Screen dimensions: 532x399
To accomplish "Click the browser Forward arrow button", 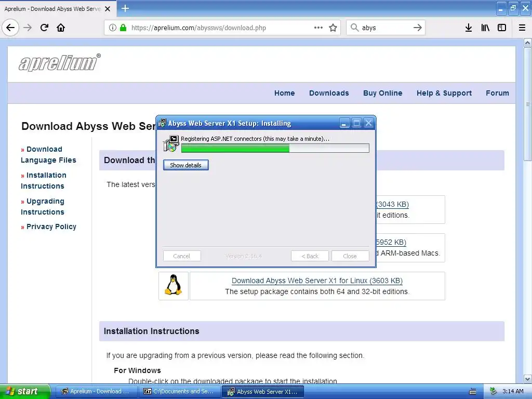I will click(28, 28).
